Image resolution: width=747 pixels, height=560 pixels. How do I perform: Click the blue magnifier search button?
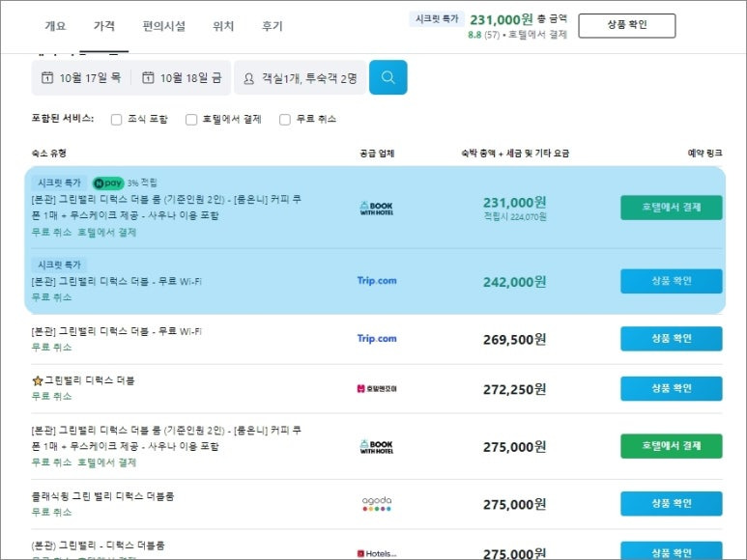pyautogui.click(x=388, y=77)
